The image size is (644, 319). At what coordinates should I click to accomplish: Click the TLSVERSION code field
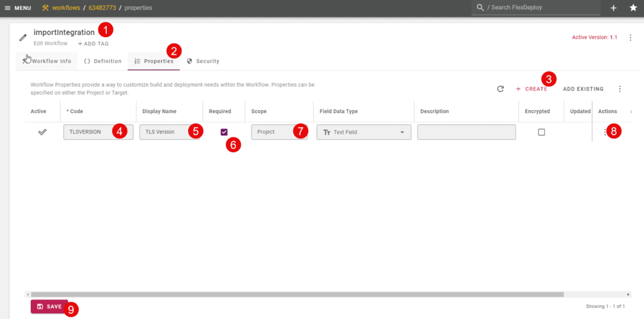pyautogui.click(x=98, y=132)
